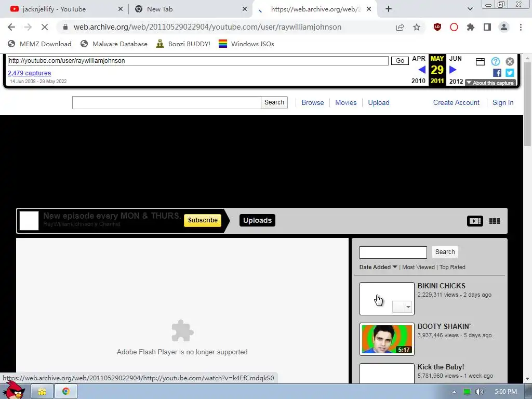Open Wayback help question mark icon
This screenshot has height=399, width=532.
(x=495, y=61)
